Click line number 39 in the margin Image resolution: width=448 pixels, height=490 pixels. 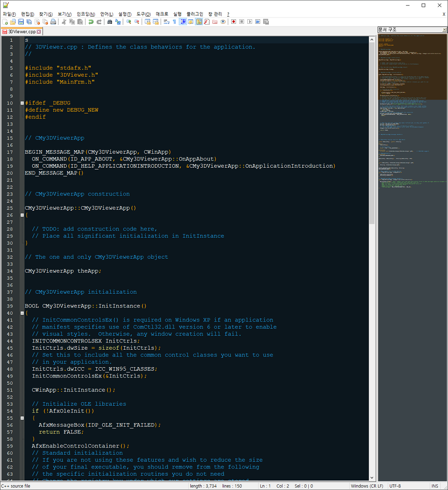(x=10, y=306)
